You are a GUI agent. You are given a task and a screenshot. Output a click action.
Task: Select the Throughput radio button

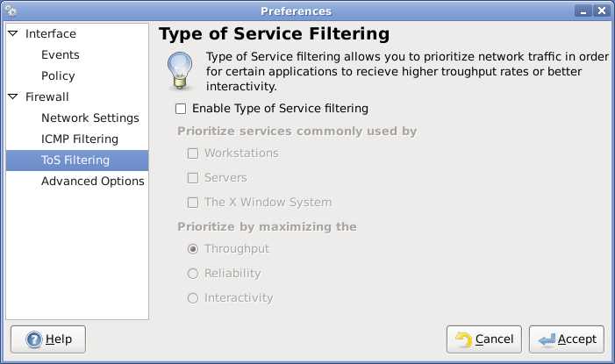pos(193,249)
